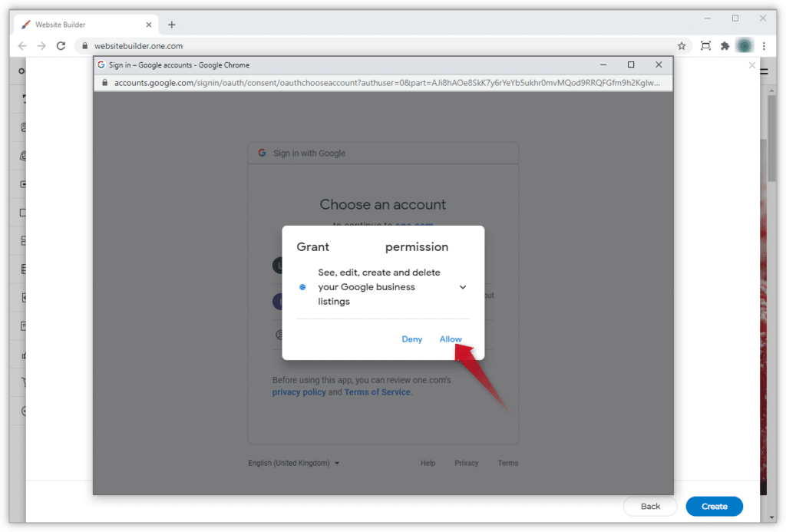Click the Back button at bottom
The height and width of the screenshot is (532, 786).
650,507
